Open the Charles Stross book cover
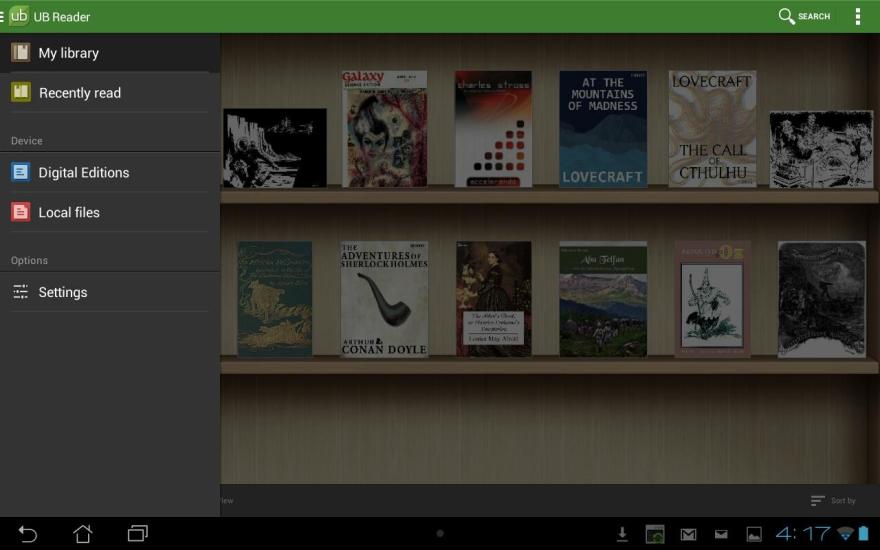The height and width of the screenshot is (550, 880). 493,129
